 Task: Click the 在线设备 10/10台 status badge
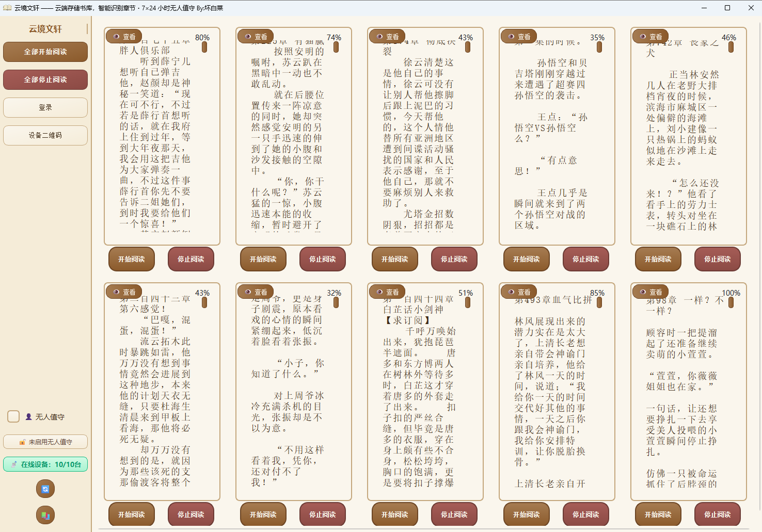pyautogui.click(x=45, y=464)
